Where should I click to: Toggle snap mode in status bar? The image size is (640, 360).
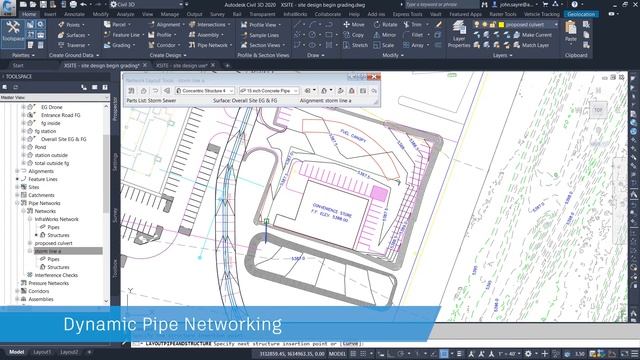coord(363,354)
